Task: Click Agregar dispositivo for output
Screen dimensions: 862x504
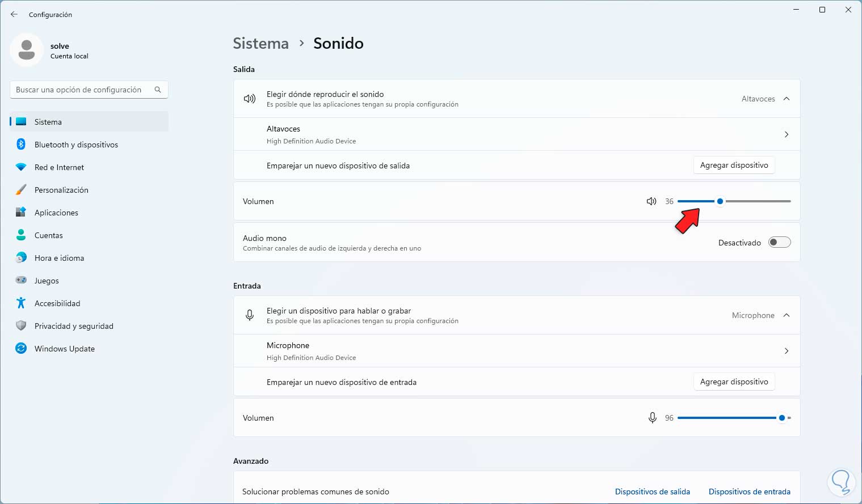Action: click(734, 165)
